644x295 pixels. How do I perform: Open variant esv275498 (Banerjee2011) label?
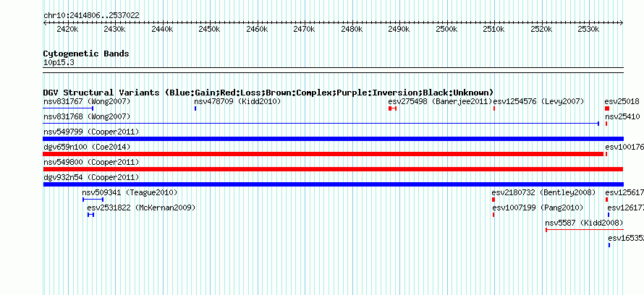coord(440,101)
